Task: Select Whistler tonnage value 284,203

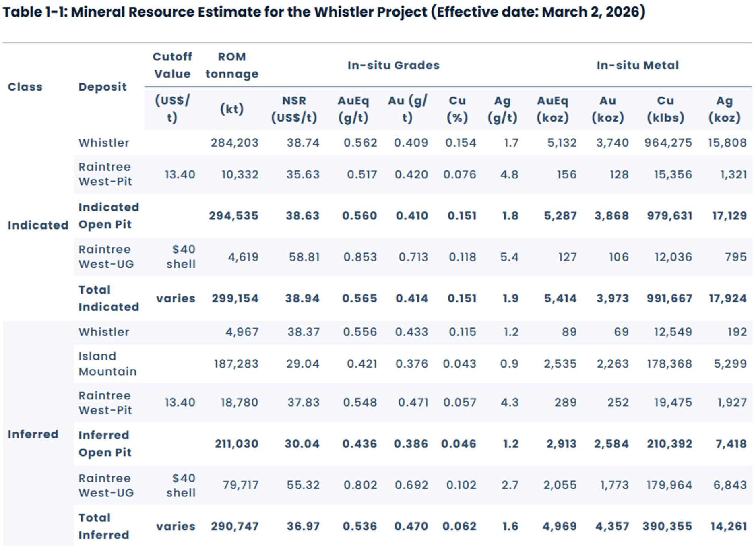Action: point(234,143)
